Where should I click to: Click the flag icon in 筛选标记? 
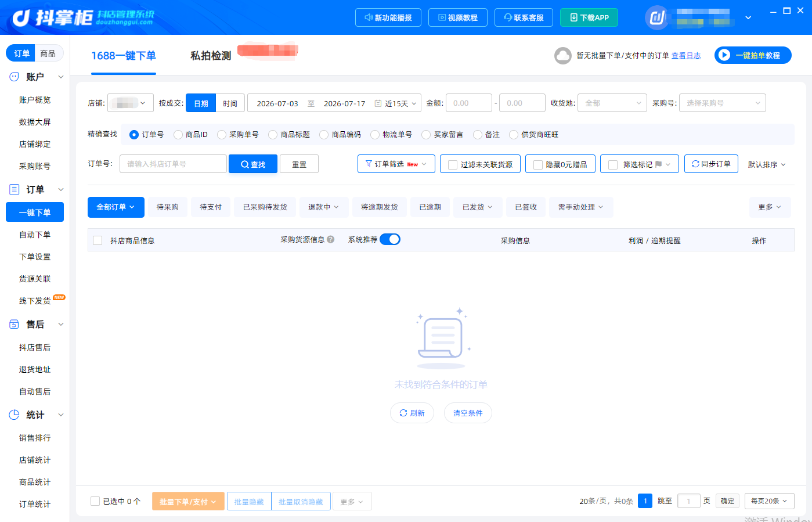[x=658, y=164]
